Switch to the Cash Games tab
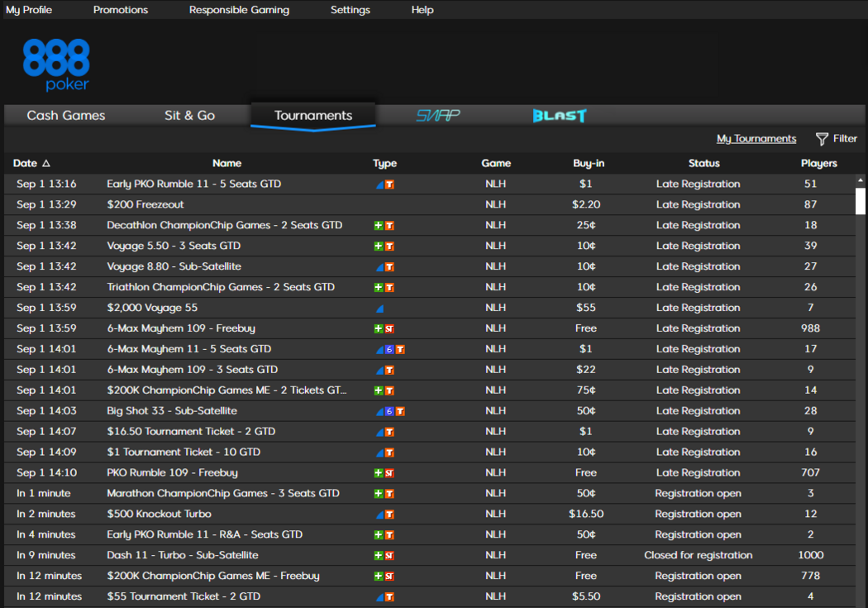The image size is (868, 608). pyautogui.click(x=66, y=116)
